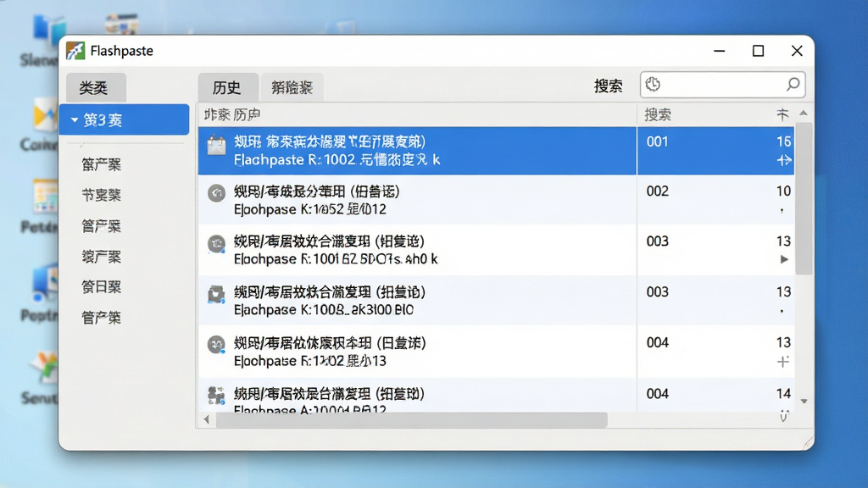Screen dimensions: 868x488
Task: Click the round icon of entry 002
Action: tap(216, 193)
